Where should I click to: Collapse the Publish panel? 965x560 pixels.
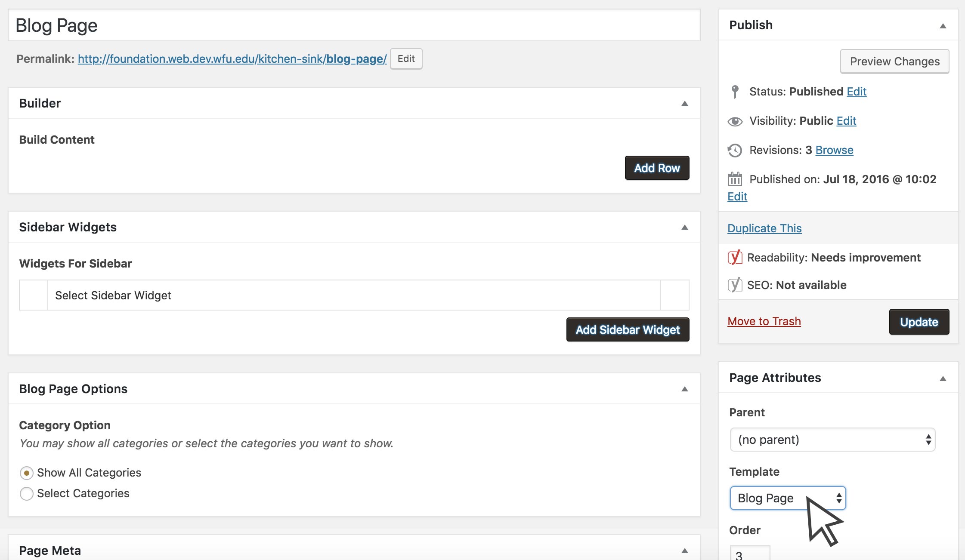point(943,26)
